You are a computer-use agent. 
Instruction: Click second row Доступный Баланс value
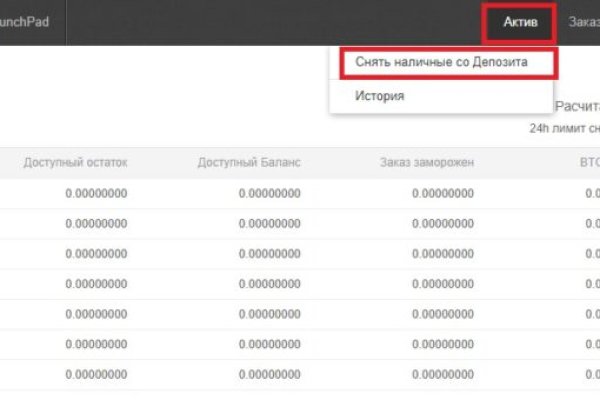point(270,224)
